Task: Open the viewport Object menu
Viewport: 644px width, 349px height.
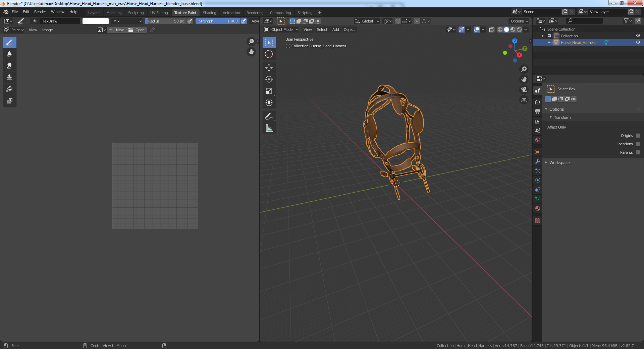Action: [x=349, y=30]
